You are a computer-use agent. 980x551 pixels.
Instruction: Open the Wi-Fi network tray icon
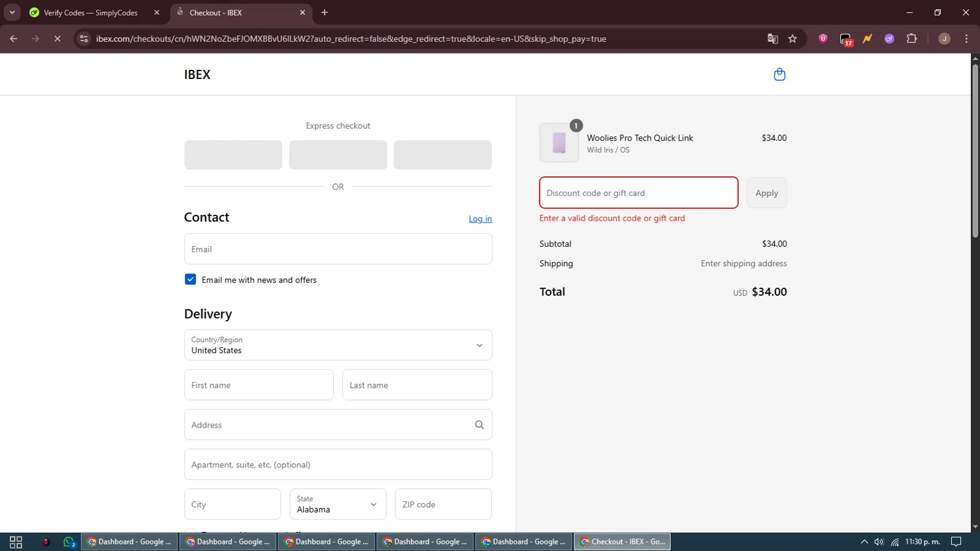click(x=895, y=542)
